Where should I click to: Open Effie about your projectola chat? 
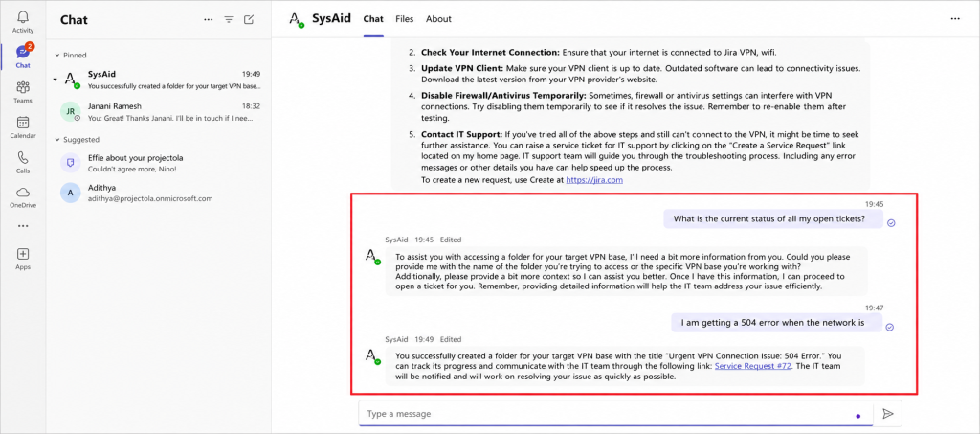[x=160, y=163]
